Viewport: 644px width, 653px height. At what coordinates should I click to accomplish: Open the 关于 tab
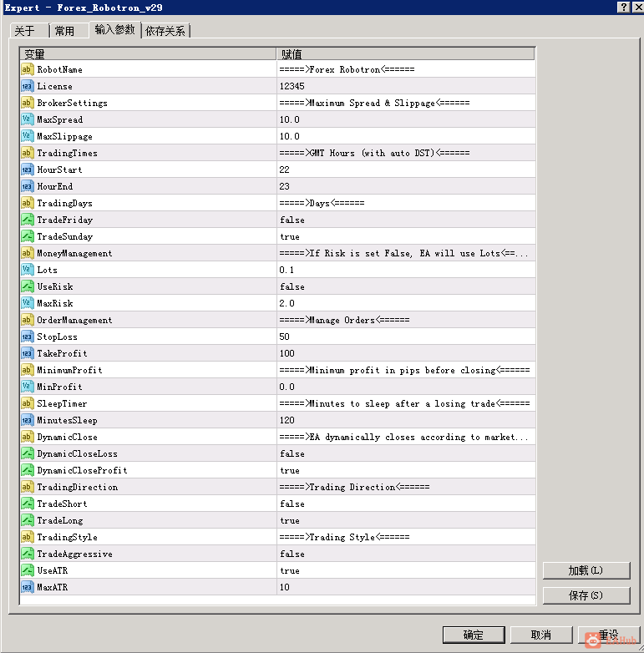28,30
